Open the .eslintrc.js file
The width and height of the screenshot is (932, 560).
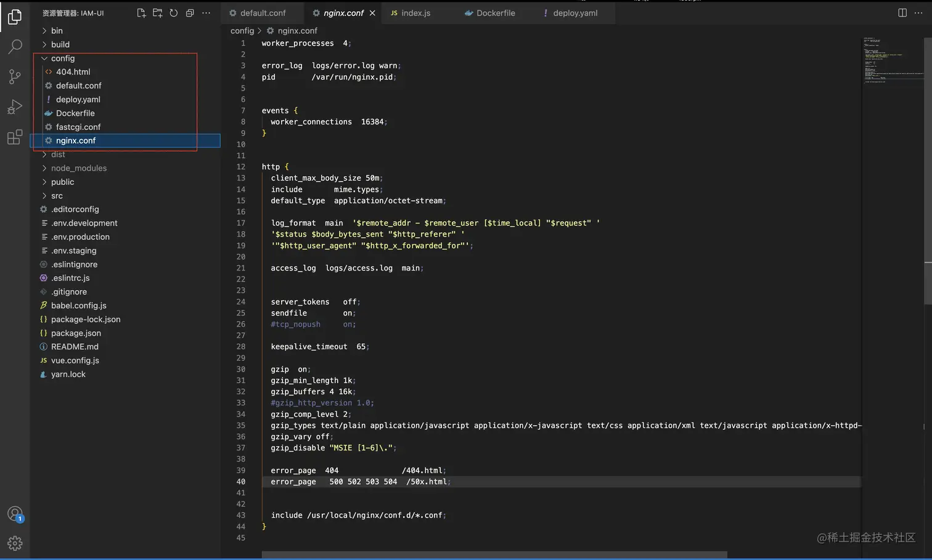point(125,278)
